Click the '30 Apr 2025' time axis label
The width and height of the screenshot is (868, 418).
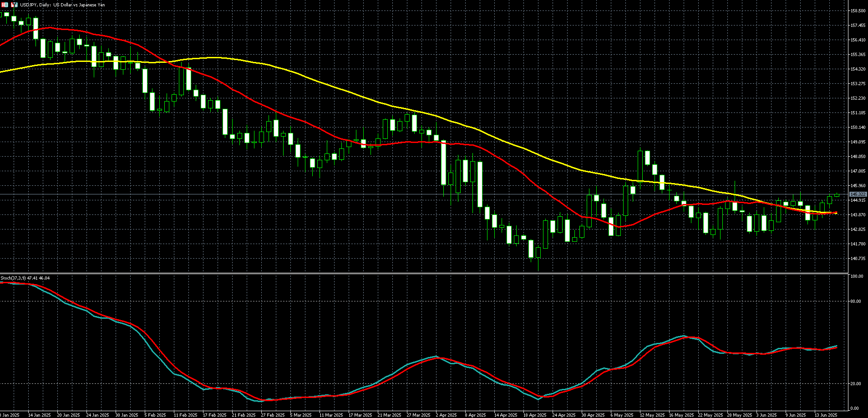tap(593, 415)
